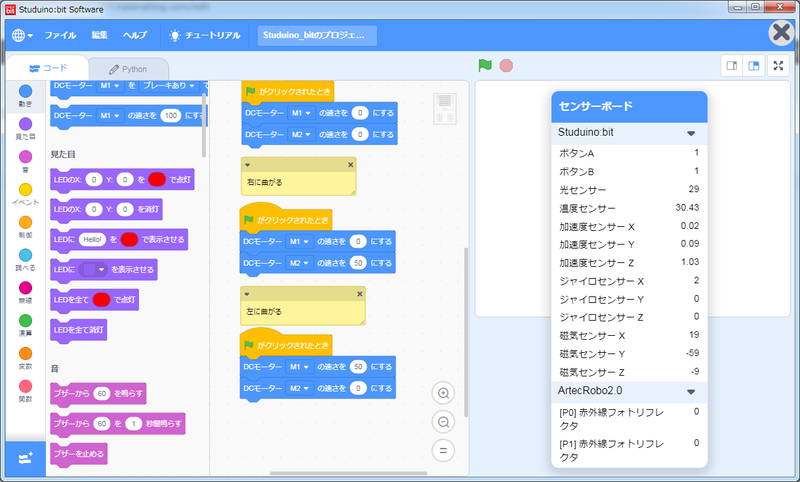
Task: Click the [P0] 赤外線フォトリフレクタ row
Action: [629, 418]
